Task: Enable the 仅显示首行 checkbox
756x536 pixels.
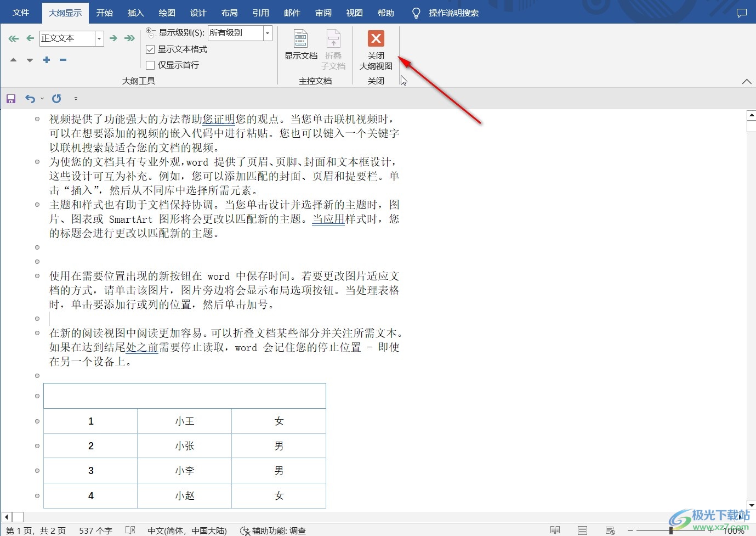Action: coord(150,65)
